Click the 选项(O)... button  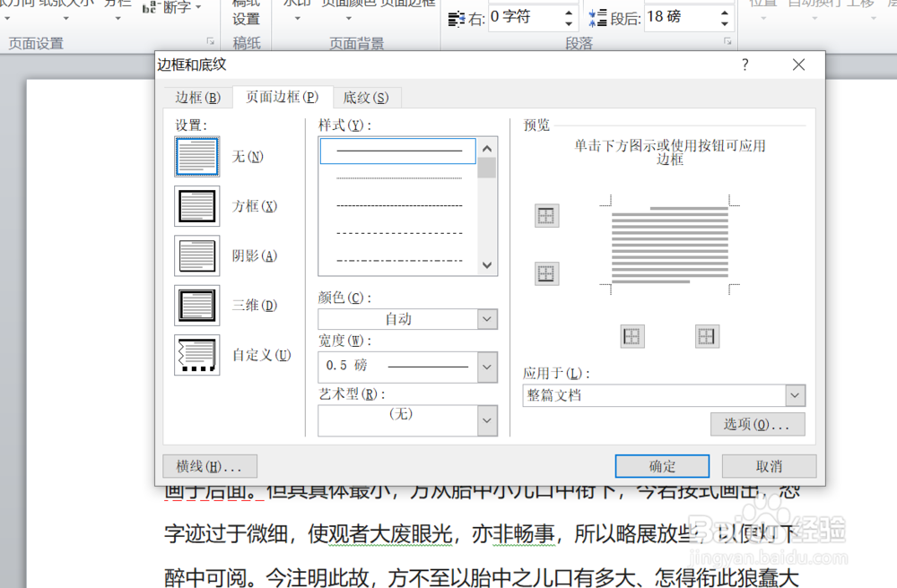(x=757, y=425)
